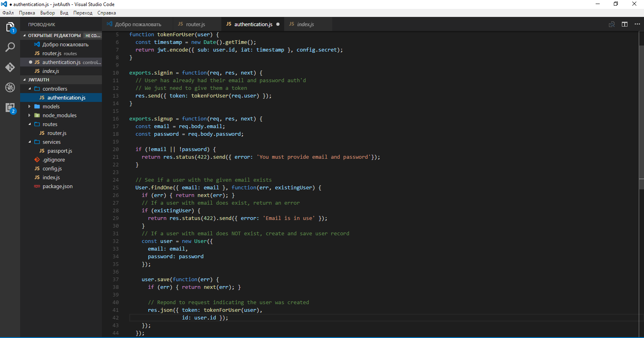Click the ПРОВОДНИК explorer panel title
Viewport: 644px width, 338px height.
point(41,25)
